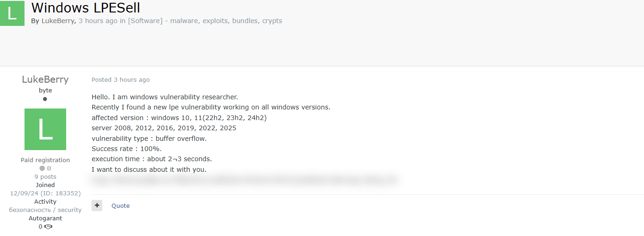Open LukeBerry's profile avatar beside the post
This screenshot has width=644, height=236.
[x=45, y=129]
